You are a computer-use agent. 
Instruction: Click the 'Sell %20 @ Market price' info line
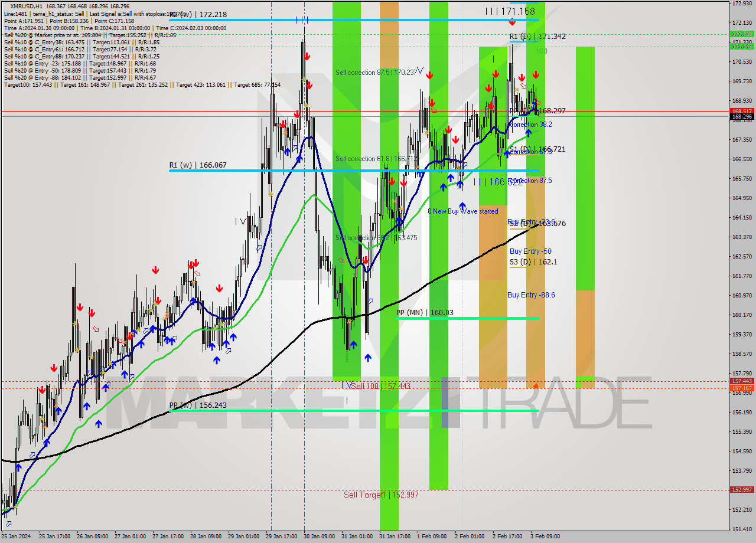coord(90,35)
